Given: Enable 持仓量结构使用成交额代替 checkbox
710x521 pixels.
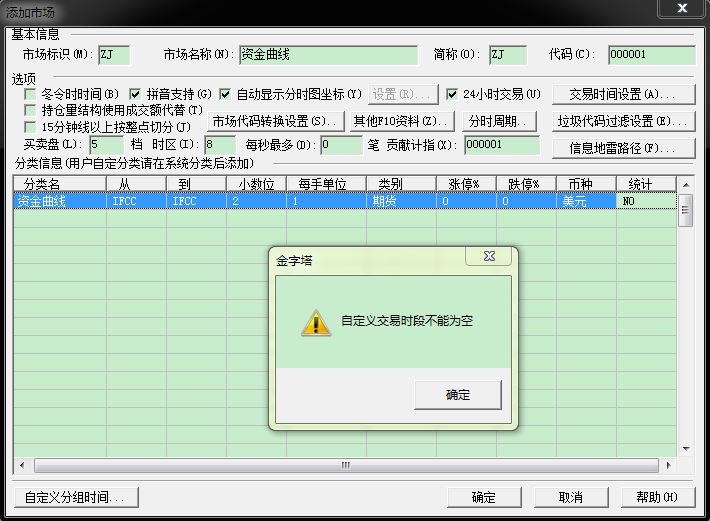Looking at the screenshot, I should (x=30, y=110).
